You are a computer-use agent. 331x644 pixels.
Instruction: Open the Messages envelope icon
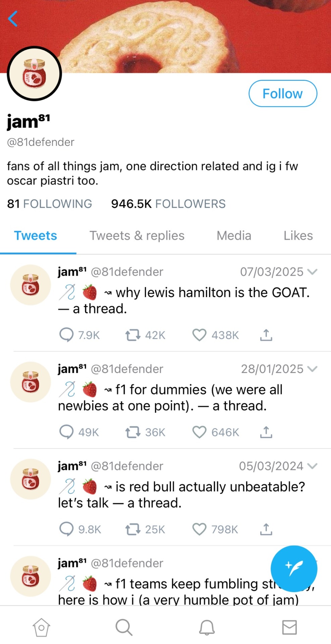(x=289, y=627)
